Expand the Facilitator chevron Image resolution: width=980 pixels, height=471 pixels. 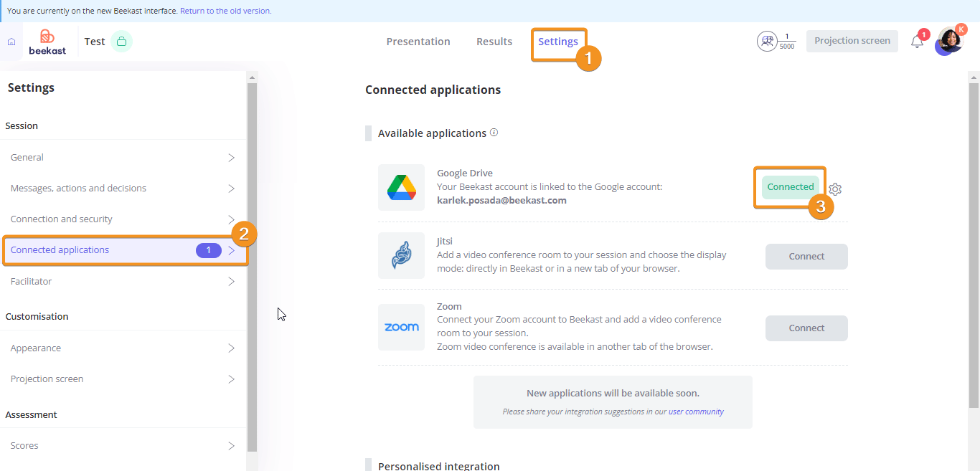(x=231, y=281)
